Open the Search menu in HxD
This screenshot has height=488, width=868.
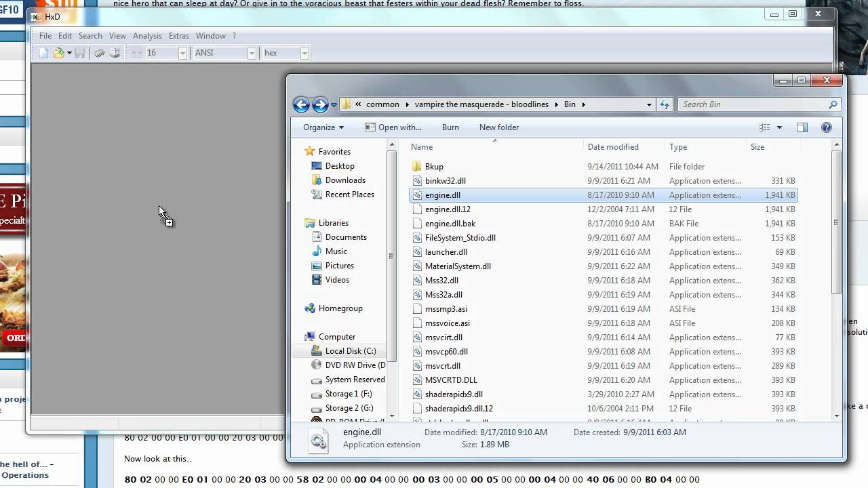pos(90,36)
